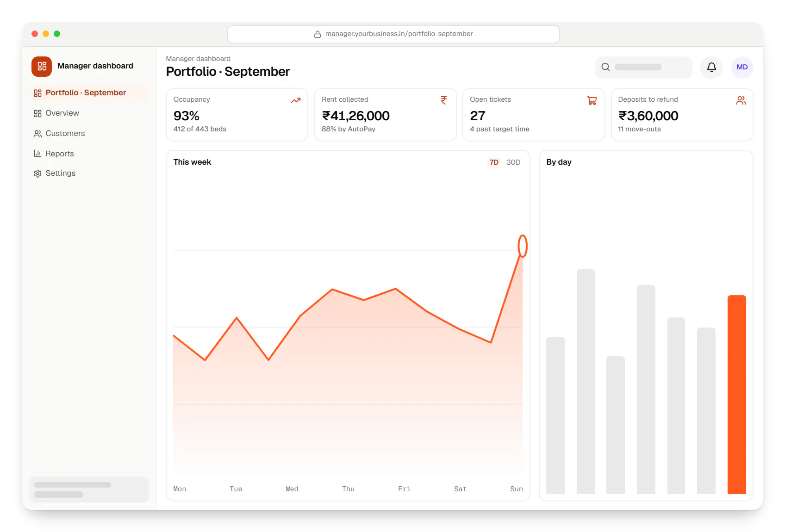Click the orange Manager dashboard logo icon

pyautogui.click(x=42, y=66)
